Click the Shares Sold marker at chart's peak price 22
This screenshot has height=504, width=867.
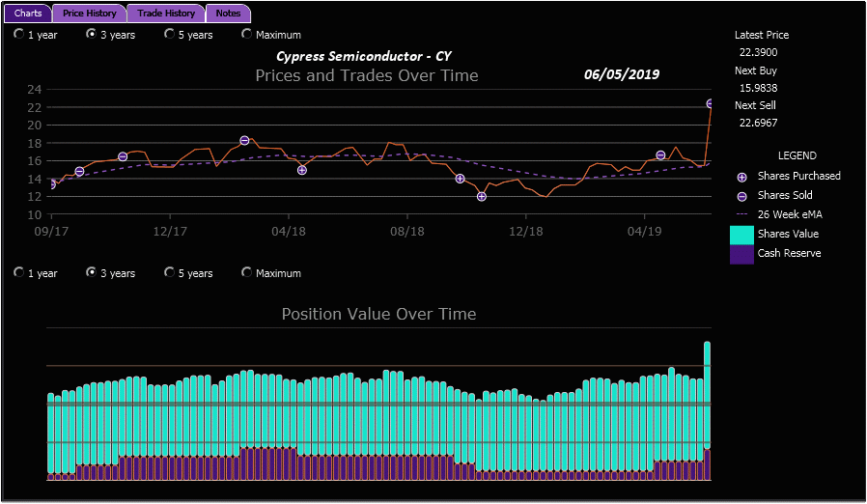[711, 103]
